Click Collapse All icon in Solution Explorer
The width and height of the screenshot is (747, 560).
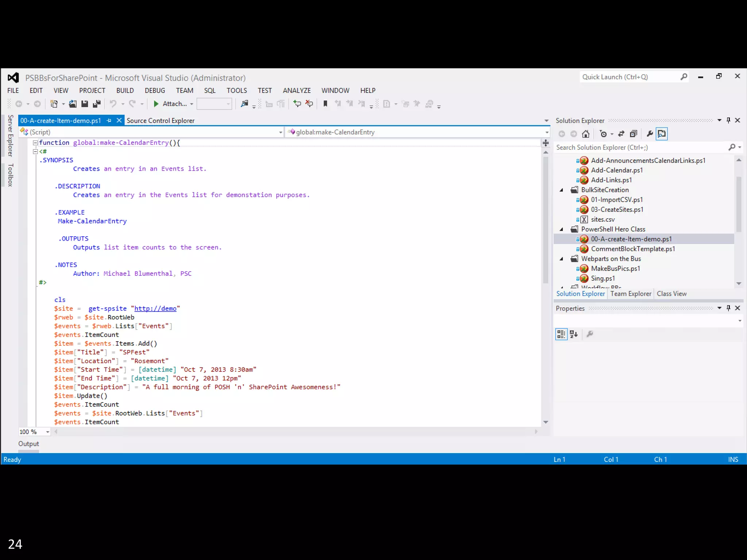click(634, 134)
